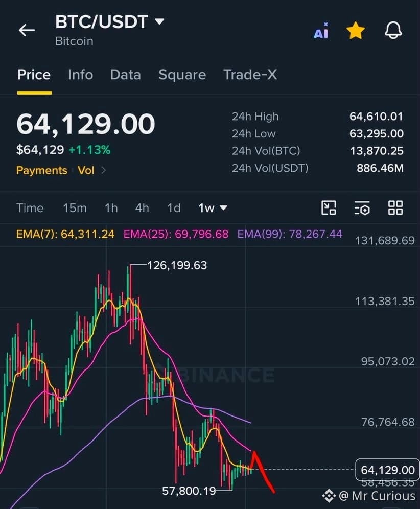
Task: Switch to the Info tab
Action: pyautogui.click(x=81, y=75)
